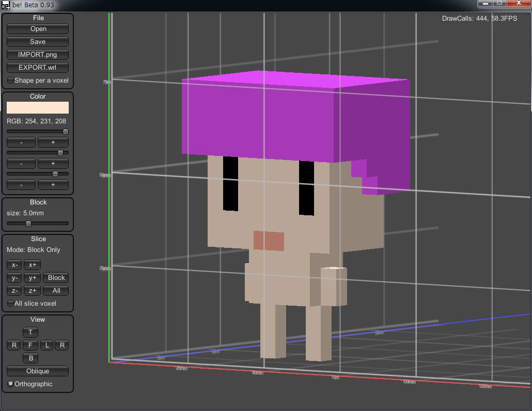Switch to front view with F button
The image size is (532, 411).
coord(30,345)
